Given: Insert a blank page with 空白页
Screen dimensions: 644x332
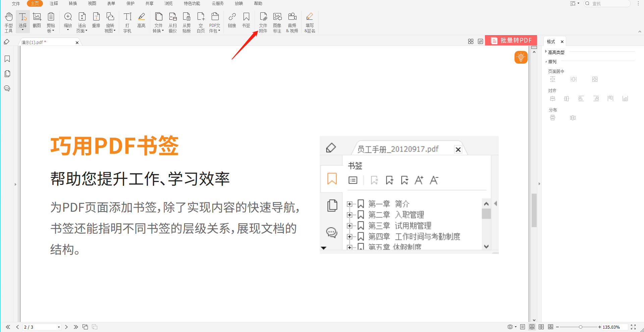Looking at the screenshot, I should tap(201, 22).
